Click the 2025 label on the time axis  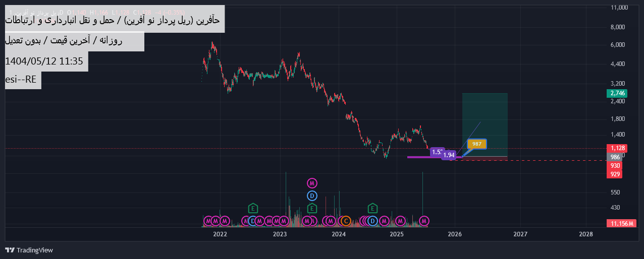397,234
